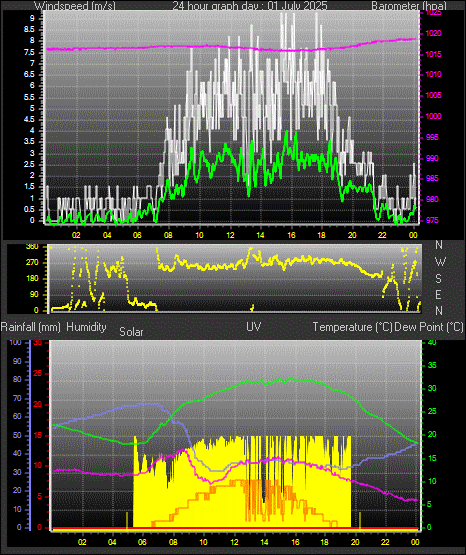This screenshot has width=466, height=555.
Task: Click the green 40 temperature scale value
Action: (432, 343)
